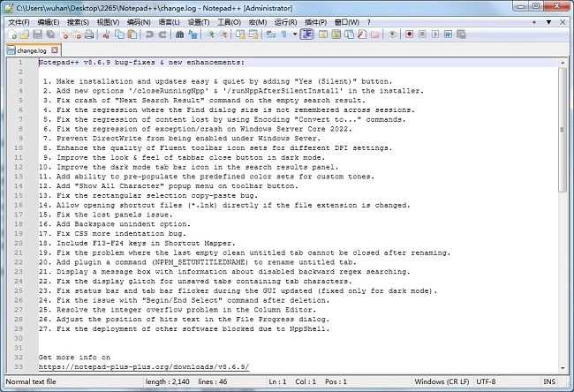Open the 插件(P) menu
Image resolution: width=574 pixels, height=392 pixels.
click(x=316, y=22)
